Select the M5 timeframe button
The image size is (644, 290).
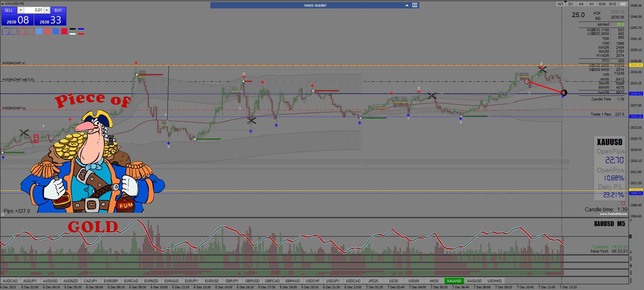[623, 4]
